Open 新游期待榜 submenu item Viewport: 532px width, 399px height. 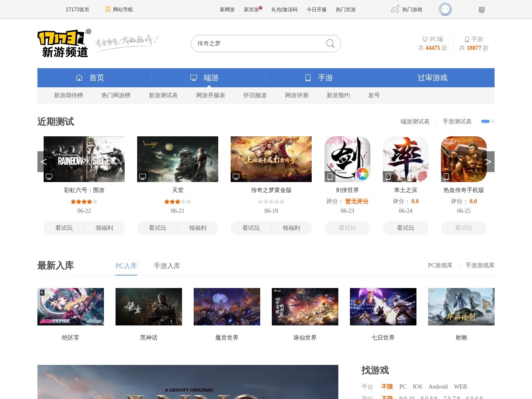69,95
